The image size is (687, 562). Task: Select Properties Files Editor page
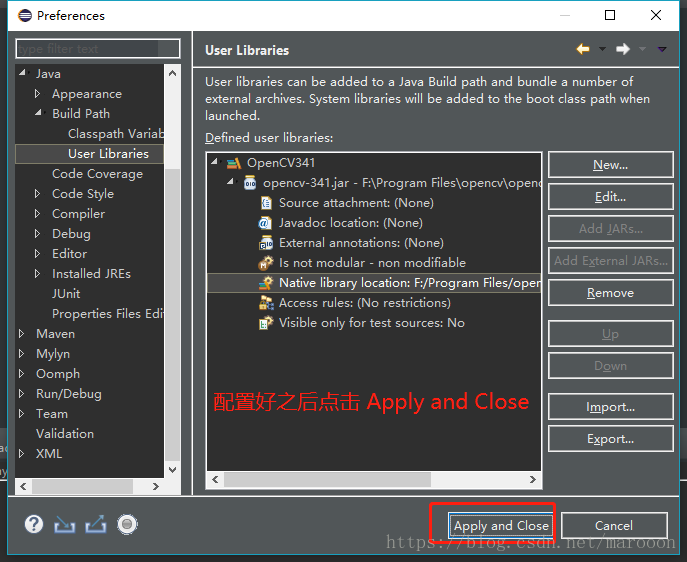[108, 314]
